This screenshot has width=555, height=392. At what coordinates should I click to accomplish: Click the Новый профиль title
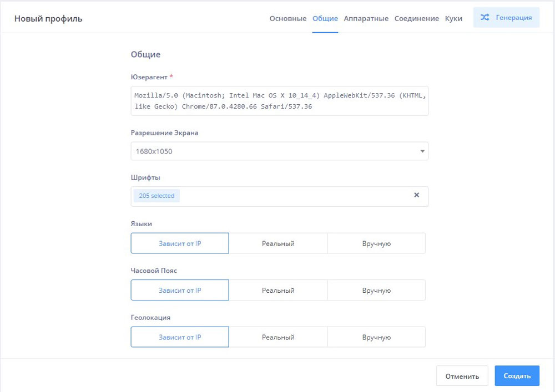point(48,19)
